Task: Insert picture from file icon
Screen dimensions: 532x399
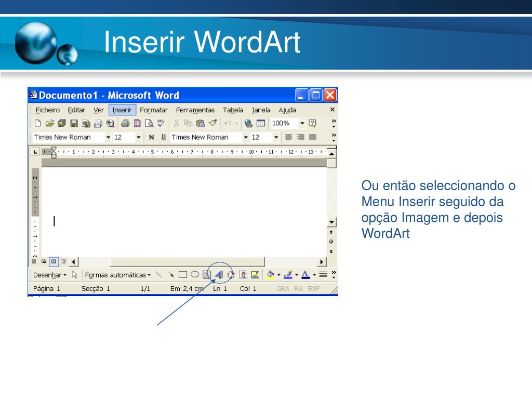Action: coord(255,274)
